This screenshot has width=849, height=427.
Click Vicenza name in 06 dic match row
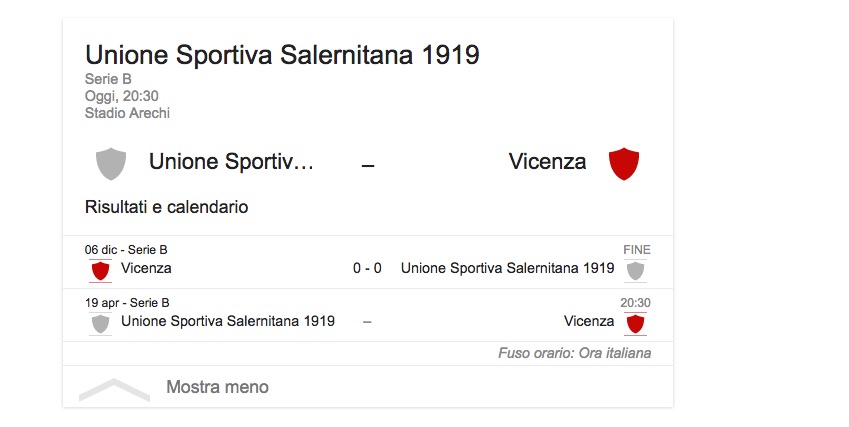coord(146,268)
